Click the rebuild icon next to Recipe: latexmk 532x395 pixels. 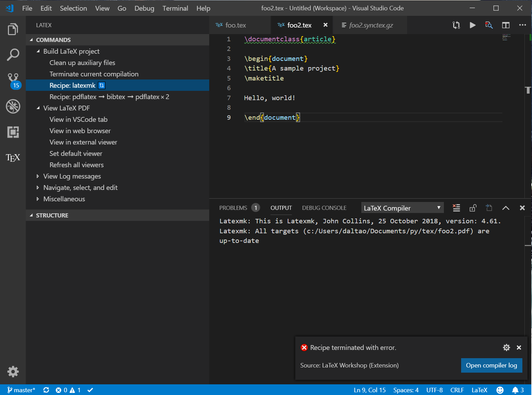click(102, 85)
